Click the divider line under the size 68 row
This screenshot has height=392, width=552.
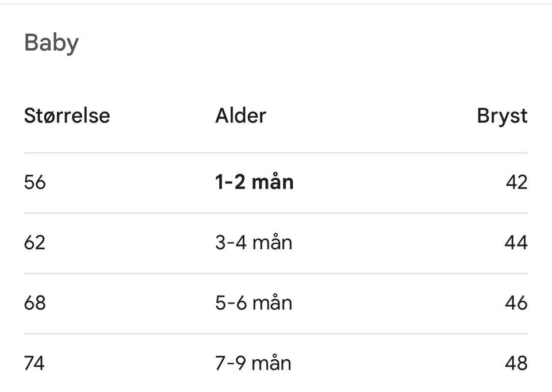click(276, 333)
